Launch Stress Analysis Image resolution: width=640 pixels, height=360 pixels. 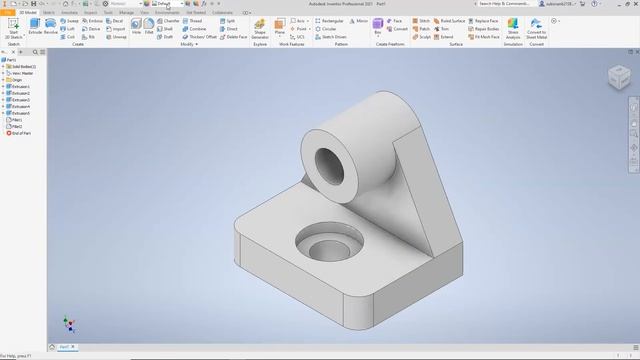click(513, 29)
